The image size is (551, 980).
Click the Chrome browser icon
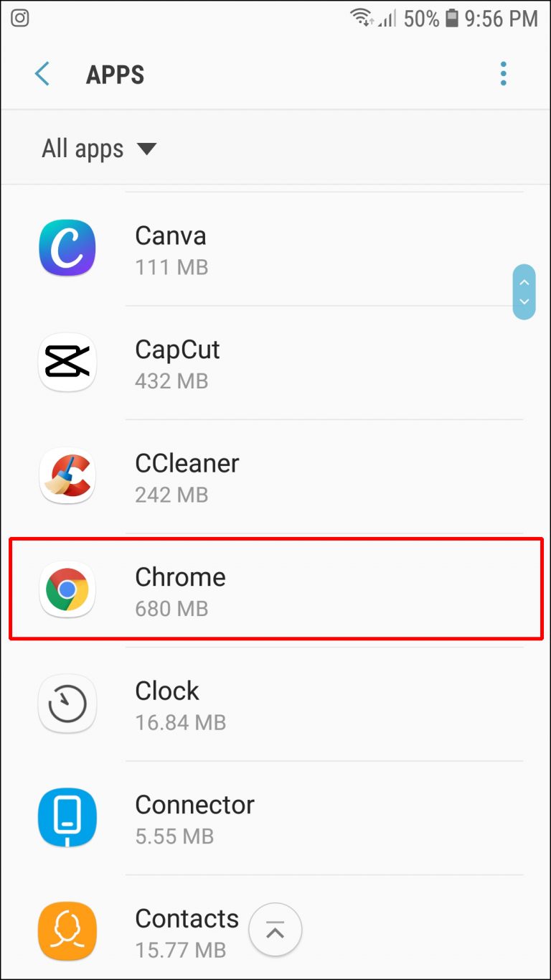[x=67, y=589]
